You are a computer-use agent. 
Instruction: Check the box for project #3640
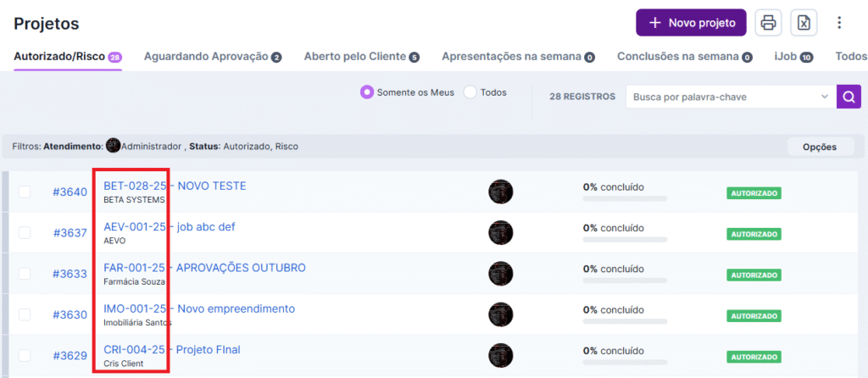[25, 192]
